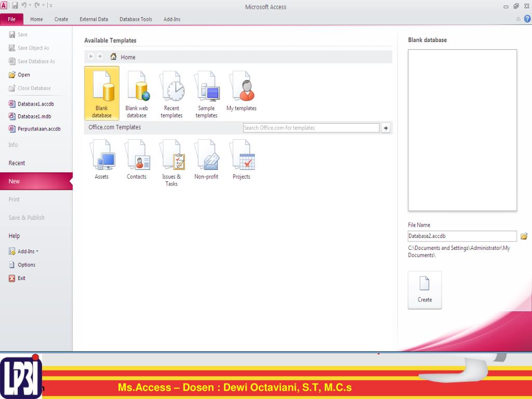Screen dimensions: 532x399
Task: Select the Contacts template category
Action: tap(137, 159)
